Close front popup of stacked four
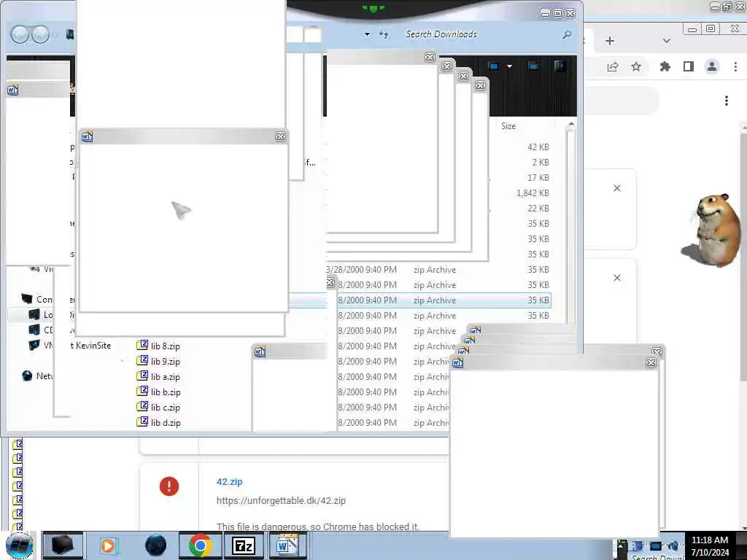 click(x=430, y=57)
